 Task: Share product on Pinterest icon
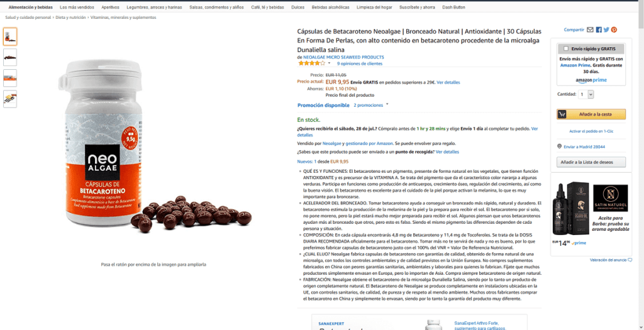[614, 30]
